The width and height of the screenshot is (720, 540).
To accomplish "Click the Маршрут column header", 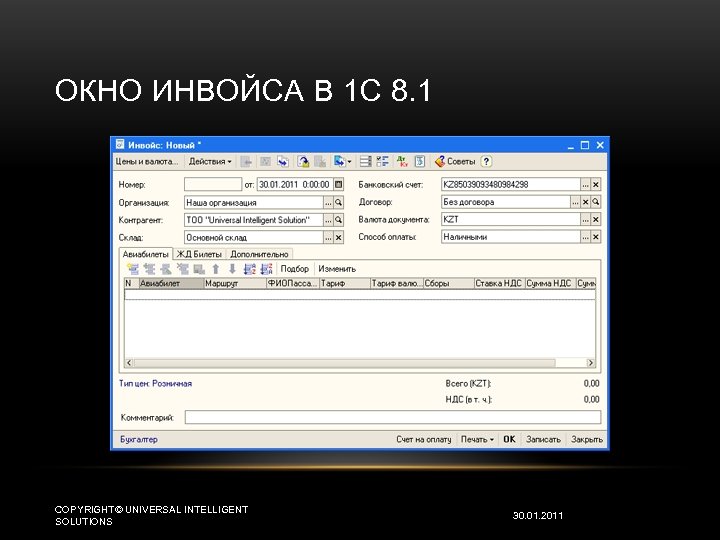I will [x=235, y=283].
